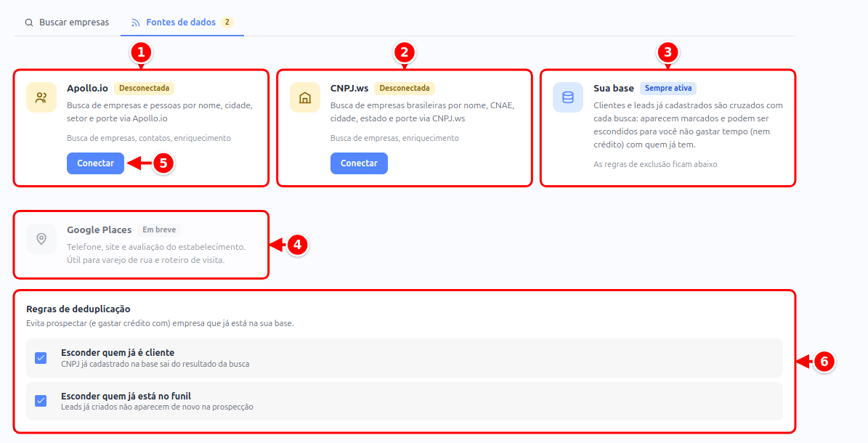Click the Google Places title
The image size is (868, 443).
click(x=99, y=229)
